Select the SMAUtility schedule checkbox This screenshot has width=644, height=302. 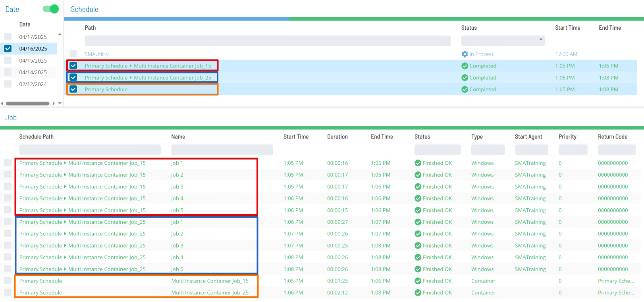tap(73, 54)
